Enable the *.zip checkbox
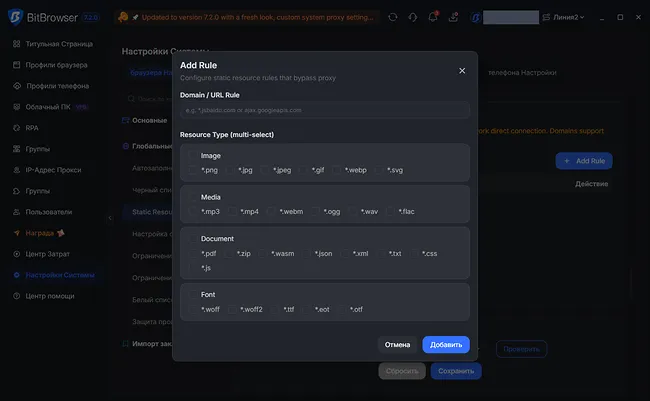This screenshot has height=401, width=650. pos(228,253)
